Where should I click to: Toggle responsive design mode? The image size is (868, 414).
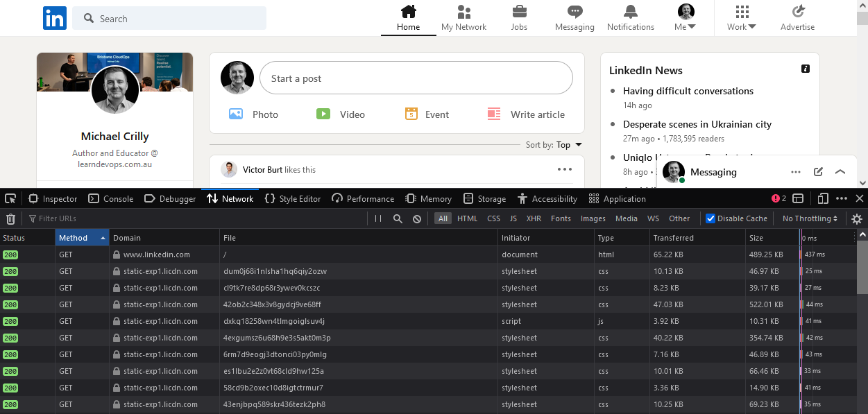822,198
